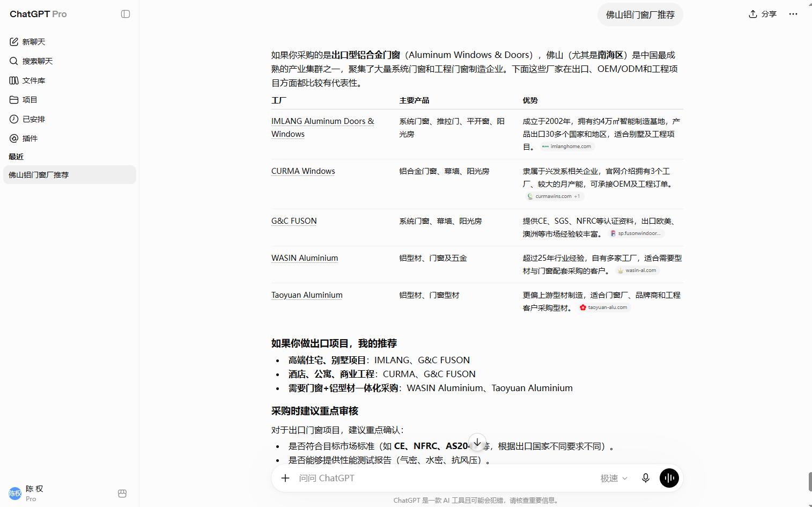Open 项目 projects
Viewport: 812px width, 507px height.
pos(70,100)
